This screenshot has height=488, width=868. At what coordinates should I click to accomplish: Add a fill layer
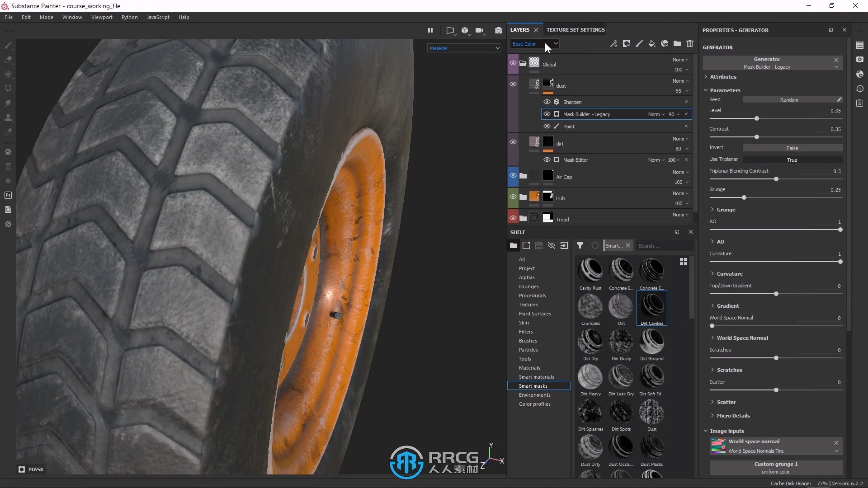point(652,44)
